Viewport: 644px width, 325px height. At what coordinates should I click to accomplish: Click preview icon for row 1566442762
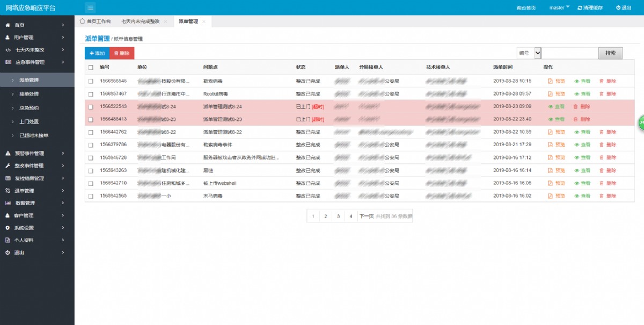[550, 132]
